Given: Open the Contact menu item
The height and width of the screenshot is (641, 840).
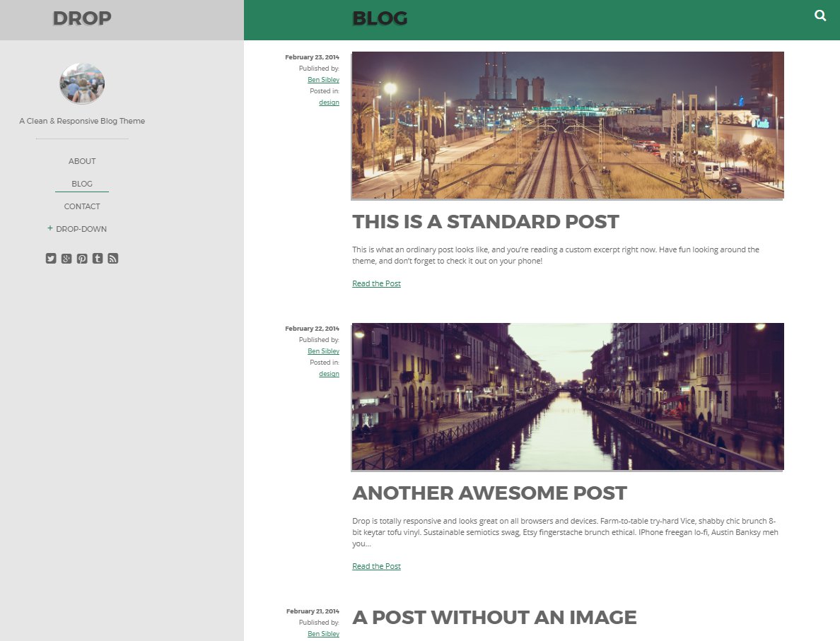Looking at the screenshot, I should click(82, 206).
